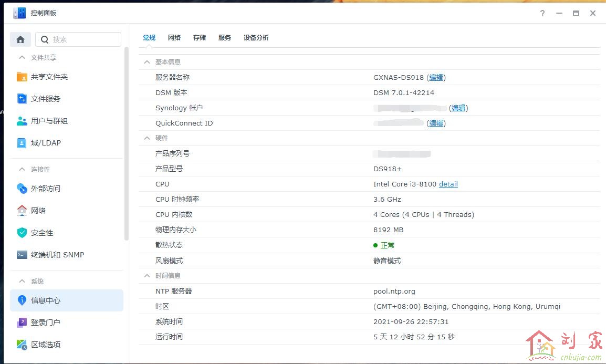
Task: Click the help question mark icon
Action: (542, 13)
